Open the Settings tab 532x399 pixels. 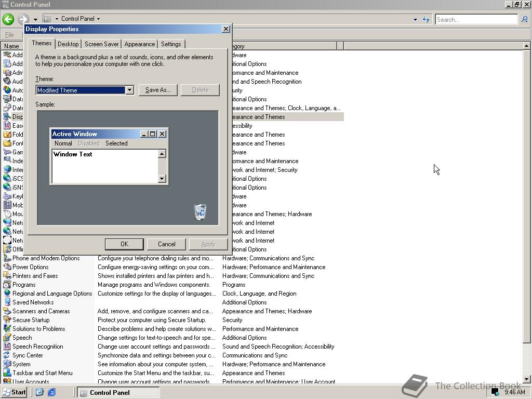point(171,44)
